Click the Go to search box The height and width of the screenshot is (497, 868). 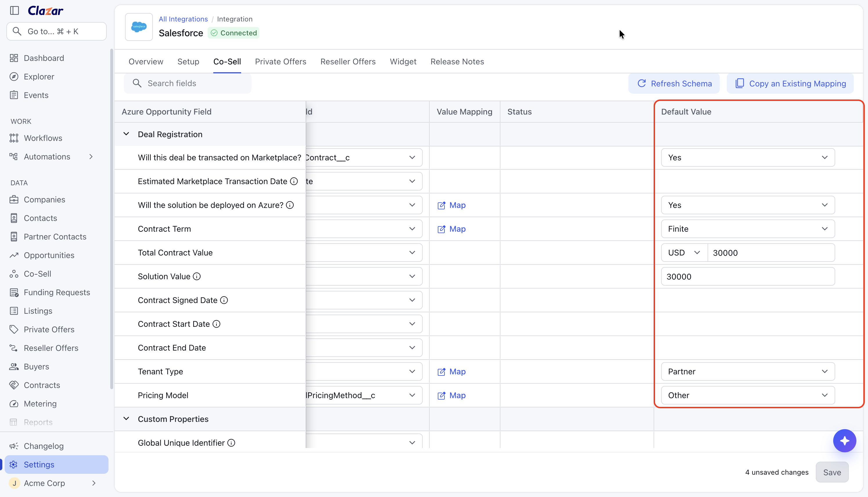57,31
